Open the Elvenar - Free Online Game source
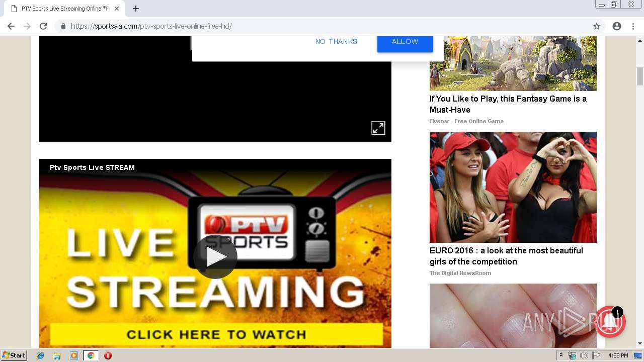Image resolution: width=644 pixels, height=362 pixels. click(x=466, y=121)
